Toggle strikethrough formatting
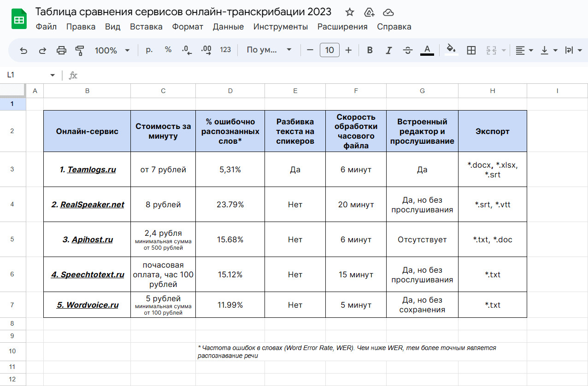 [408, 50]
